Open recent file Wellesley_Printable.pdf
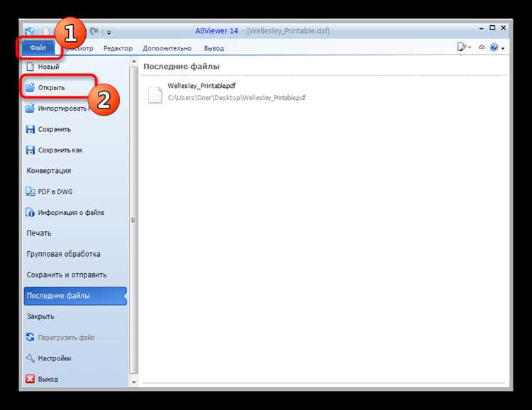The height and width of the screenshot is (410, 532). [x=227, y=92]
